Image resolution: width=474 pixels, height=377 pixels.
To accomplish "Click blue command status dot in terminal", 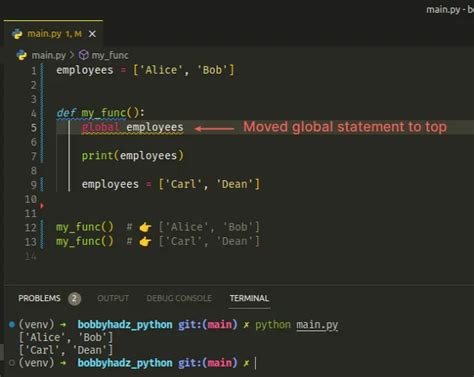I will [x=12, y=324].
